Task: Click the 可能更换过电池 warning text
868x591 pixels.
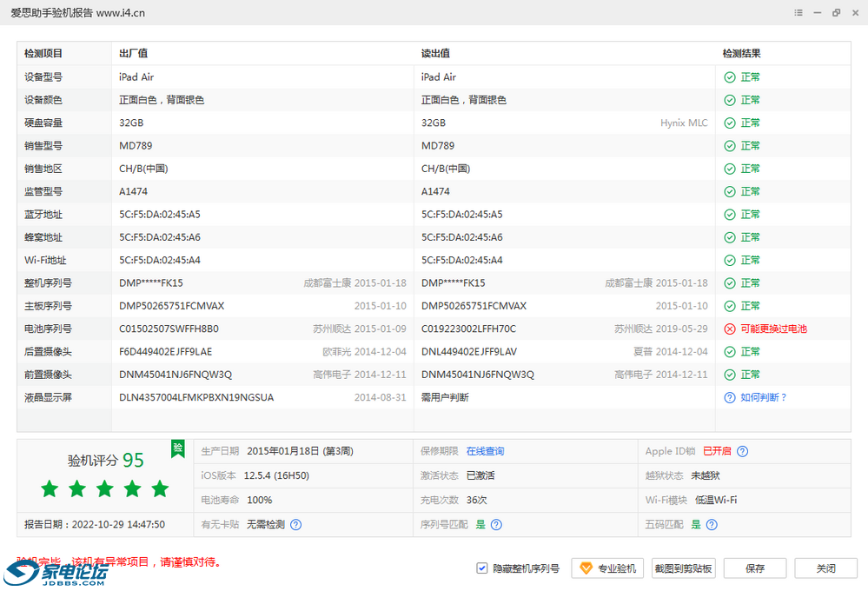Action: pos(773,329)
